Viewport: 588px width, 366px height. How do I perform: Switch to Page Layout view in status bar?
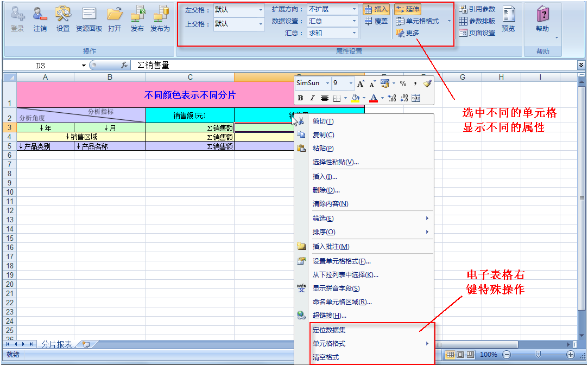pyautogui.click(x=460, y=355)
